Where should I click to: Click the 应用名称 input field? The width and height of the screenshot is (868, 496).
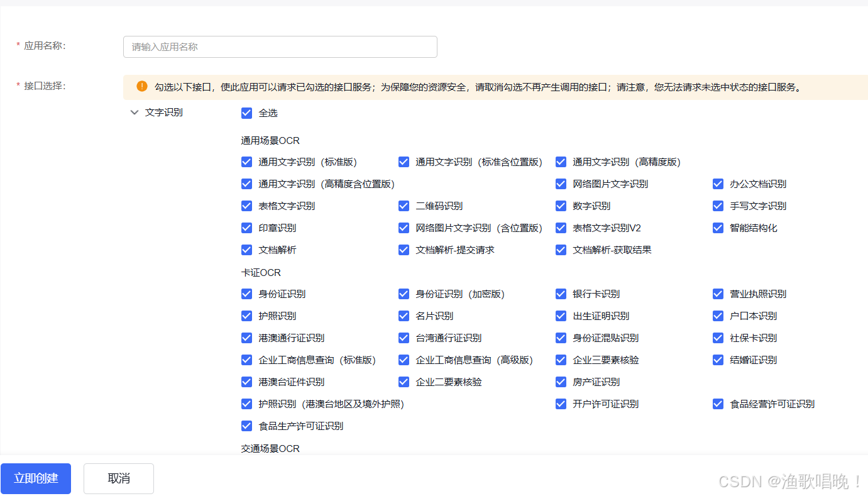tap(280, 47)
